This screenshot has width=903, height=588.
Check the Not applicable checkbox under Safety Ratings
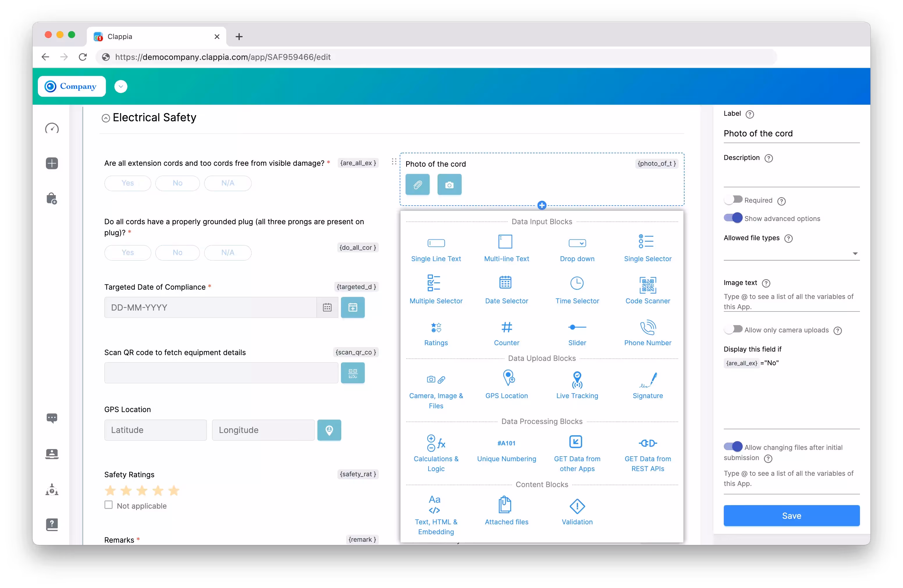[109, 505]
